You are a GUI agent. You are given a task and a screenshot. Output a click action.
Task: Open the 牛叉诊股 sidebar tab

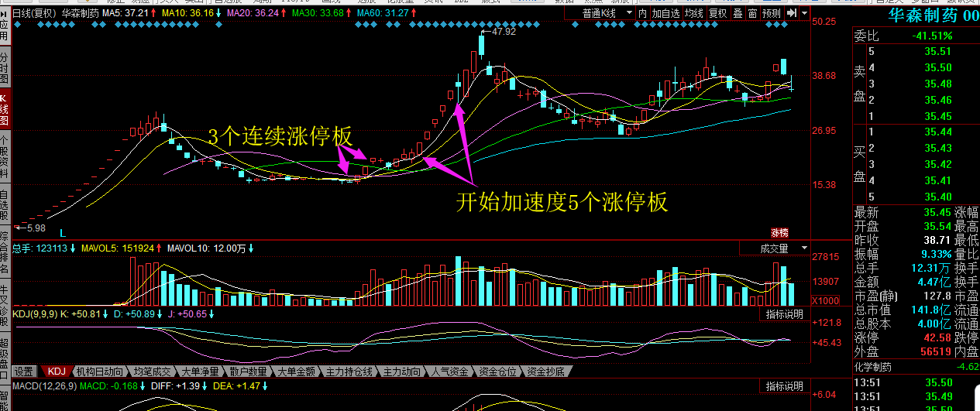pos(4,307)
